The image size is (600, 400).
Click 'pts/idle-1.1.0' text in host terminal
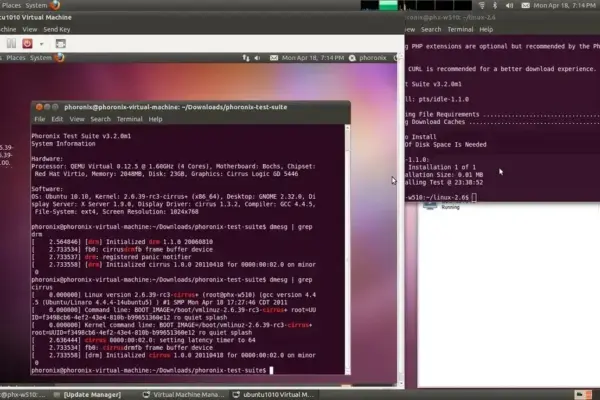point(443,99)
